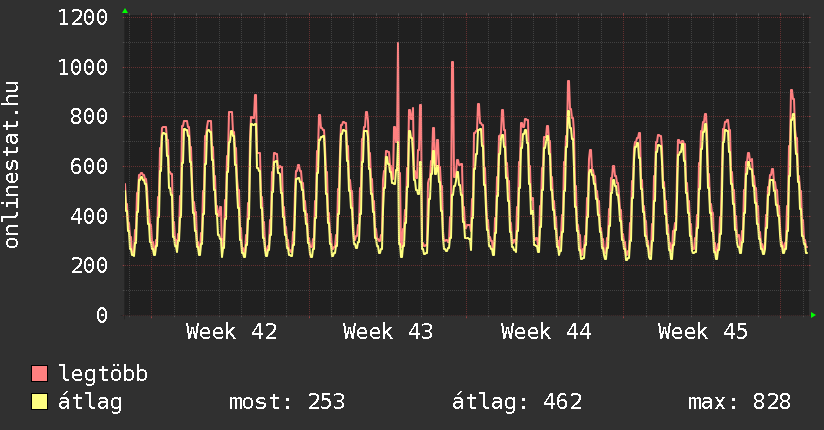
Task: Click the 'most: 253' statistic
Action: [287, 402]
